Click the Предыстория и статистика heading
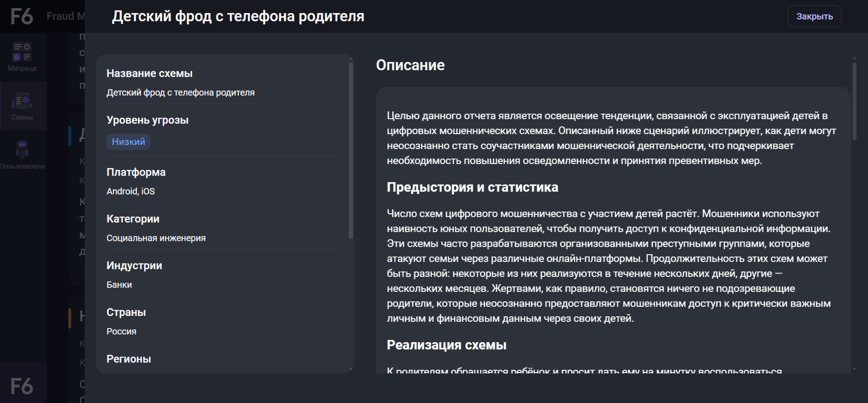Image resolution: width=868 pixels, height=403 pixels. [472, 187]
